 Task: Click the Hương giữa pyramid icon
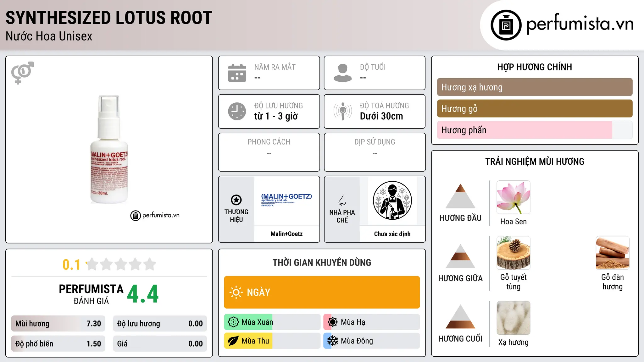tap(460, 256)
